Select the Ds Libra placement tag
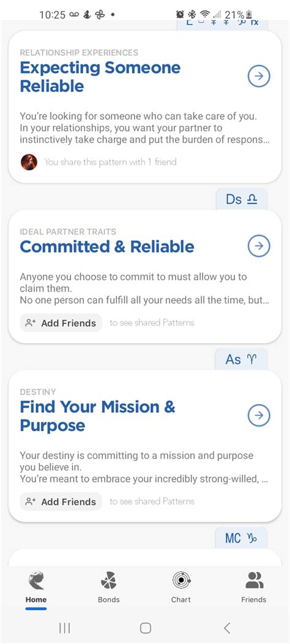The width and height of the screenshot is (290, 644). point(242,199)
